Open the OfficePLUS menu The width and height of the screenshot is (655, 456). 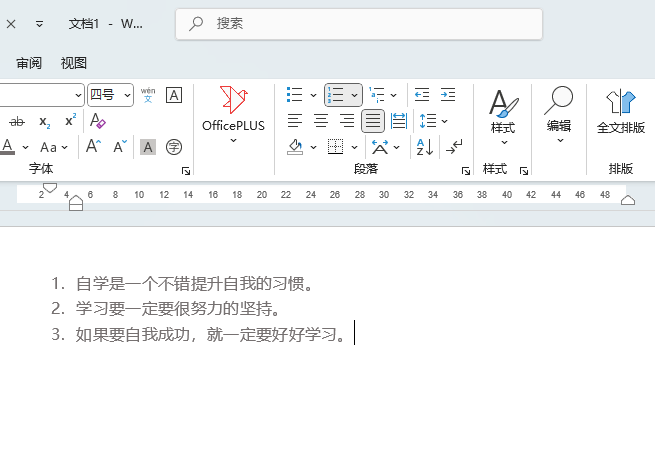click(x=233, y=114)
